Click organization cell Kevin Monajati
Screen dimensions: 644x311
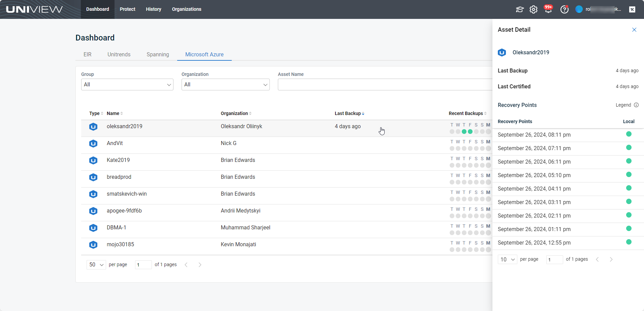click(238, 245)
